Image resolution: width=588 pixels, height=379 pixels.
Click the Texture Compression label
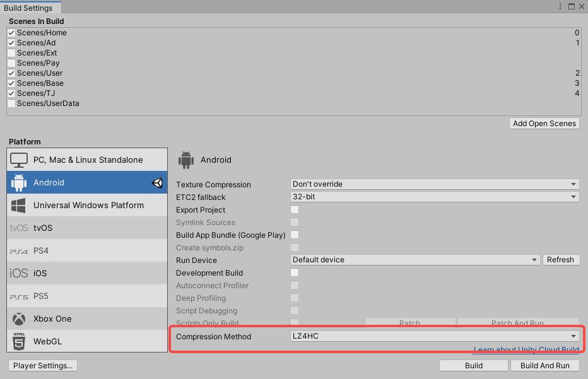213,184
